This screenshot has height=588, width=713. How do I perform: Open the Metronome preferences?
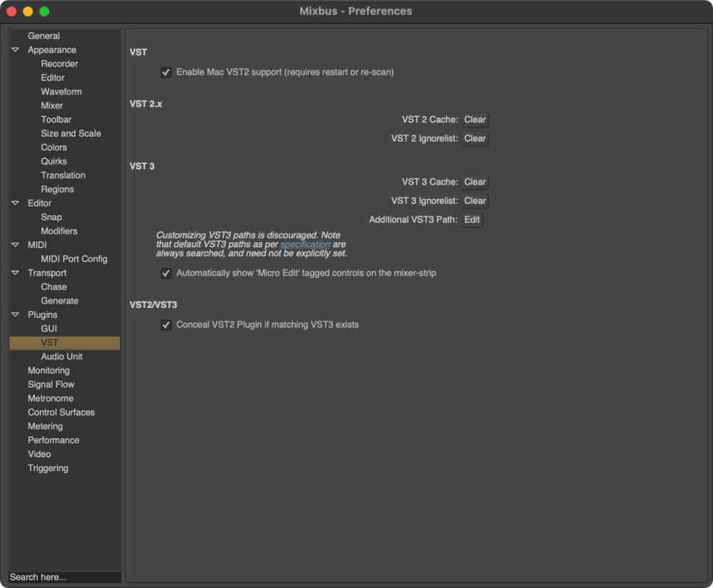pyautogui.click(x=50, y=398)
